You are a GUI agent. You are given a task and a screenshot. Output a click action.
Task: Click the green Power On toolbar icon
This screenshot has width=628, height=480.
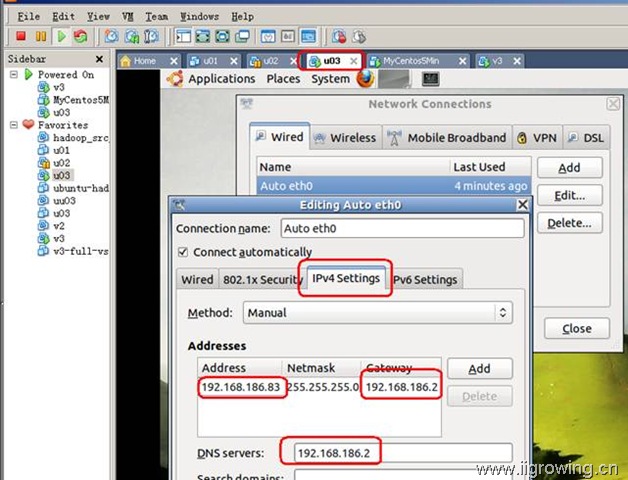pos(61,36)
